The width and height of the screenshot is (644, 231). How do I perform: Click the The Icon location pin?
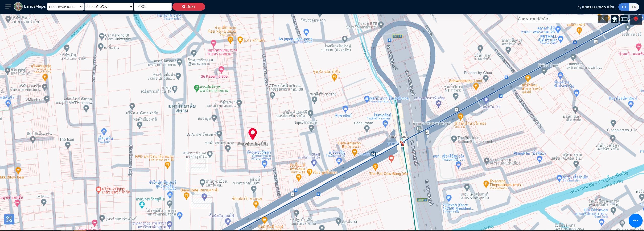coord(67,145)
